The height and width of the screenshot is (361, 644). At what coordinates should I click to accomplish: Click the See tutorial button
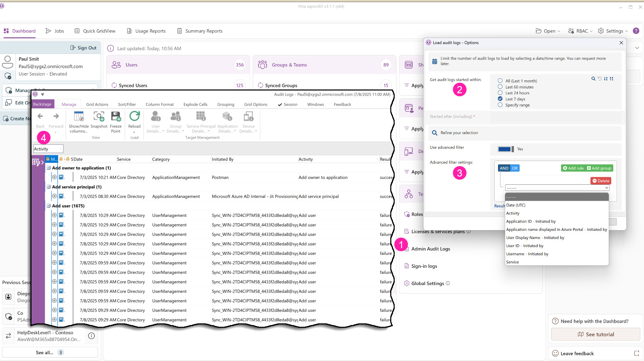[x=595, y=334]
